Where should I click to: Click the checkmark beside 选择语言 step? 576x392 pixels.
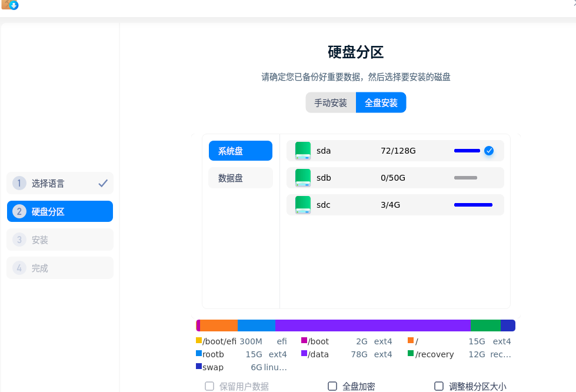(x=103, y=184)
